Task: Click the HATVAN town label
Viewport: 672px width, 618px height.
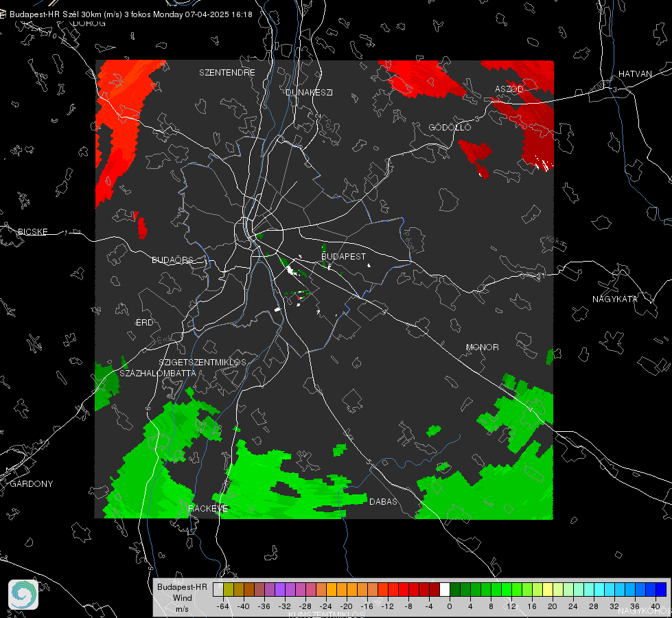Action: click(x=635, y=74)
